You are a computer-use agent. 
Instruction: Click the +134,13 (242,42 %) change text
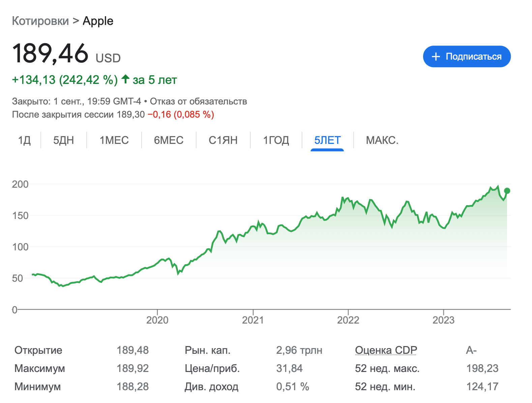[x=65, y=80]
